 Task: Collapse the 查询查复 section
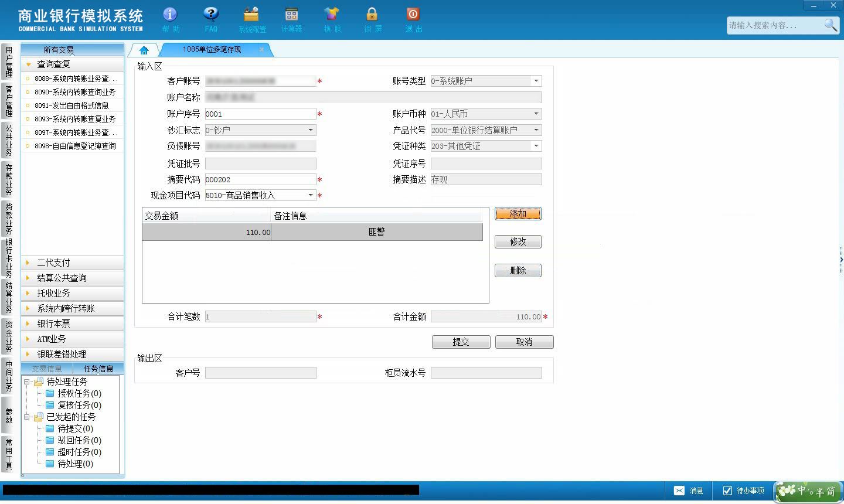(x=73, y=64)
